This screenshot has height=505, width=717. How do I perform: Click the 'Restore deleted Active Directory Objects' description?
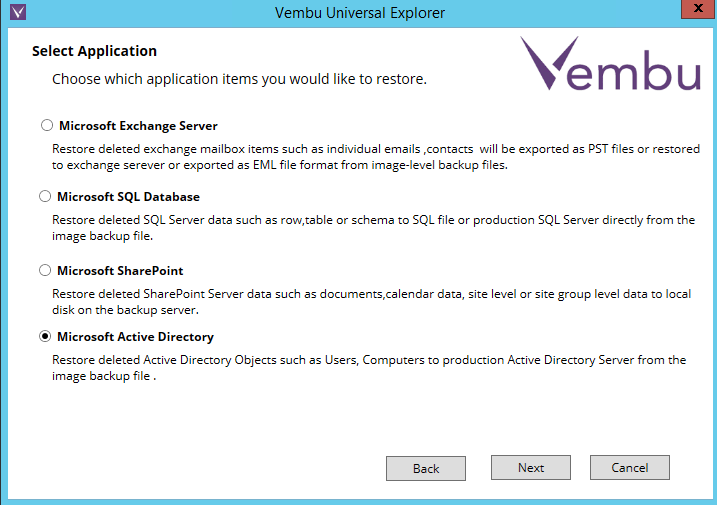(x=369, y=368)
